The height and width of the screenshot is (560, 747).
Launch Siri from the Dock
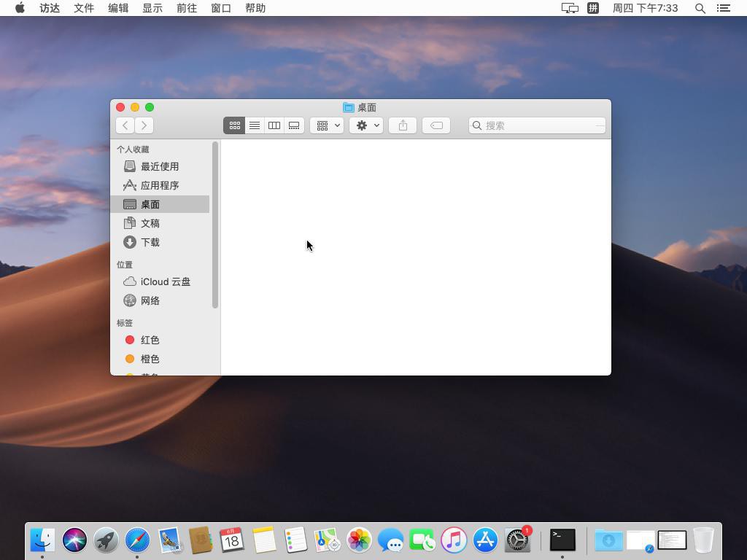click(74, 540)
